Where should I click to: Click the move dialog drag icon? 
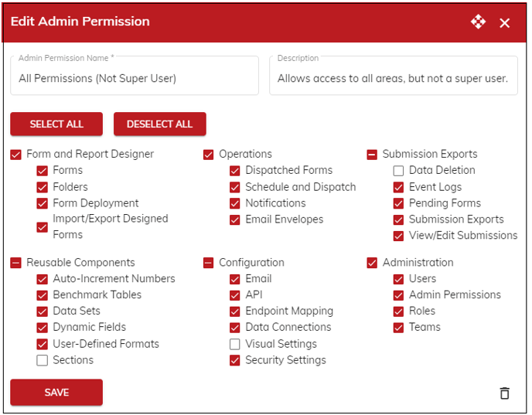(479, 22)
